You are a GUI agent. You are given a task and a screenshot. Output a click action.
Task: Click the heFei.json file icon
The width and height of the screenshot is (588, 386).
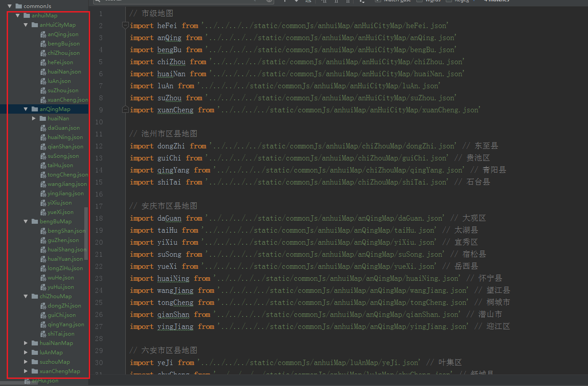[x=43, y=62]
